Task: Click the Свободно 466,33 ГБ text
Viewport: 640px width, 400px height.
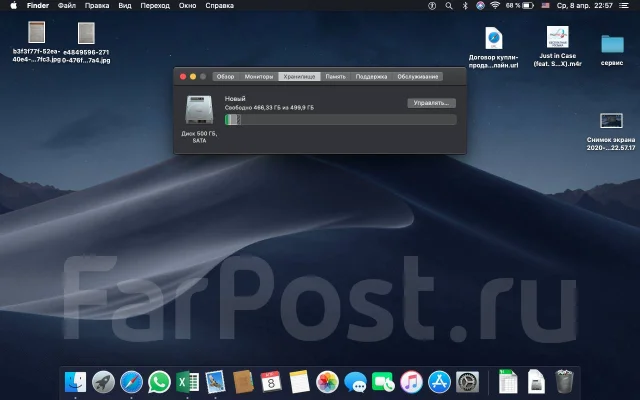Action: (x=269, y=108)
